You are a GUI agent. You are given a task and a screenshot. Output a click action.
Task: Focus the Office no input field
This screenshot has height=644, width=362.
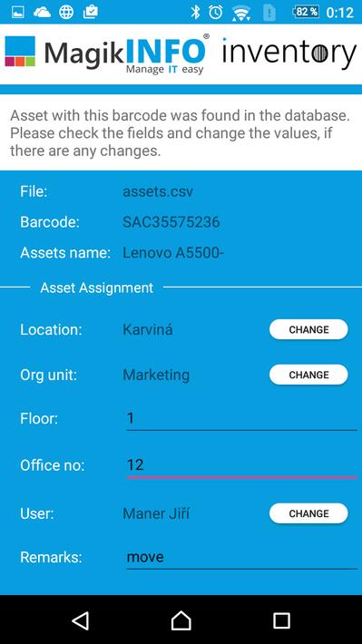tap(241, 465)
